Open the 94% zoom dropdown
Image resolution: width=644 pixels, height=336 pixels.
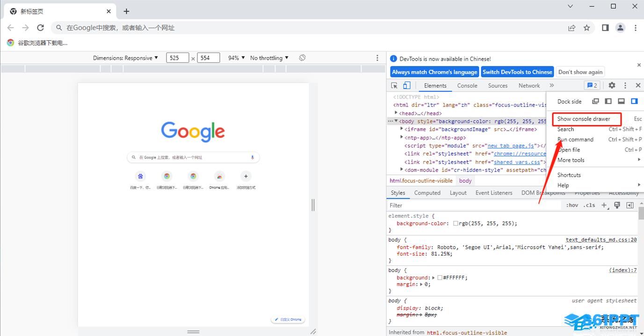pos(236,58)
